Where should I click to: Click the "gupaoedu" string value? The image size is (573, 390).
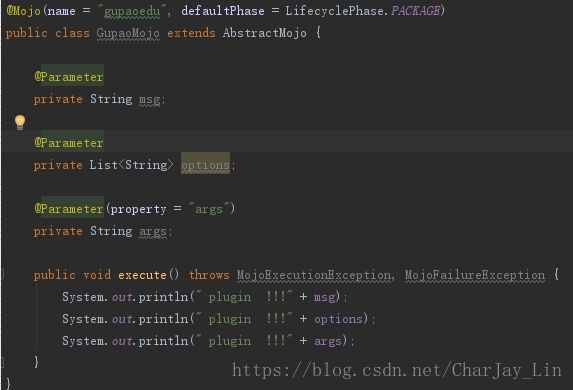(132, 11)
